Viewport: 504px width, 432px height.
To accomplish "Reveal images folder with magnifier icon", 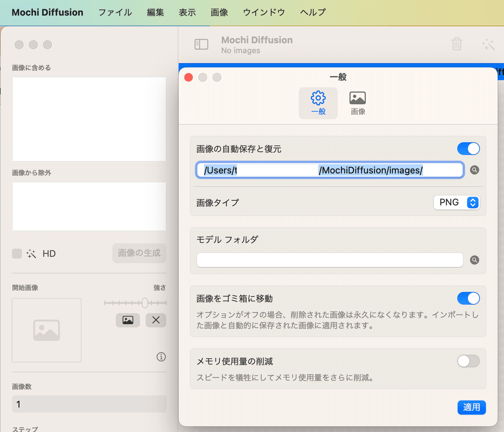I will (475, 170).
